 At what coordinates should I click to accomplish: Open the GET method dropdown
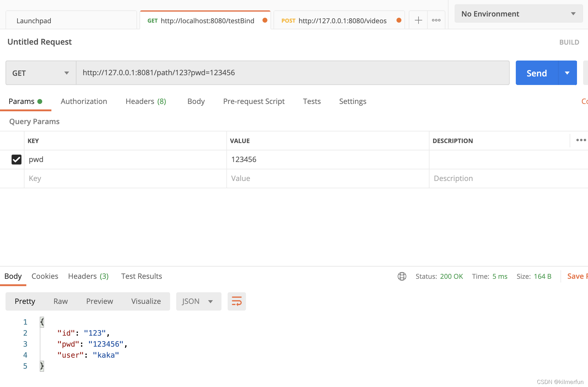(x=41, y=73)
